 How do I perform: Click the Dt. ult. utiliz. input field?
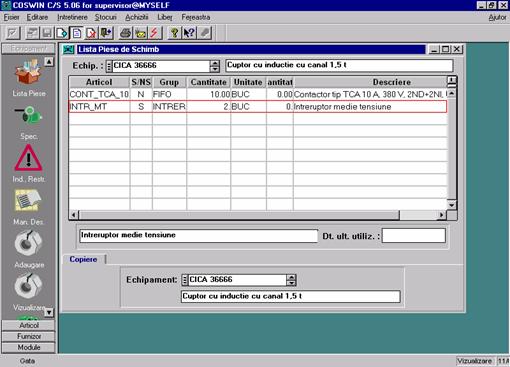(414, 236)
